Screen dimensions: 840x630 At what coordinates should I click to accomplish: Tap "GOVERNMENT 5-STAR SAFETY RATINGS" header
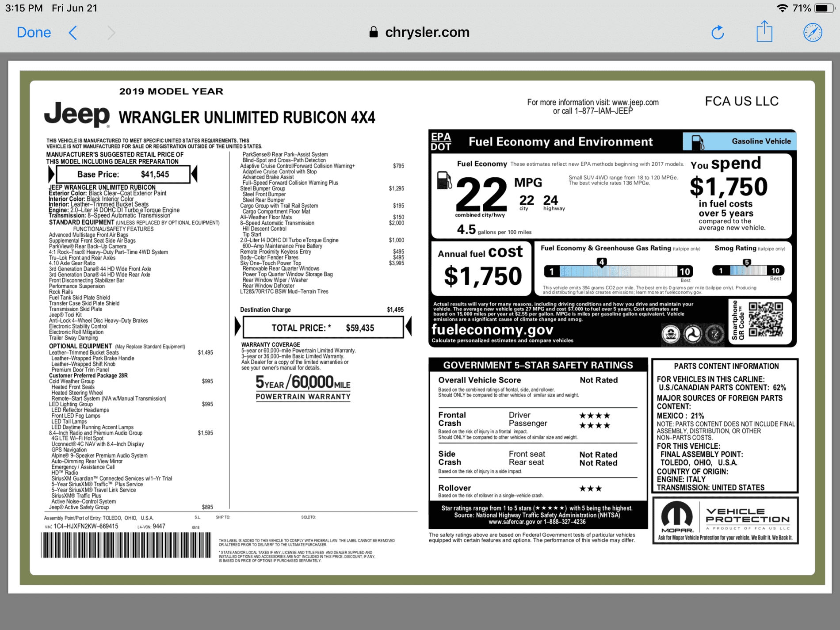click(x=538, y=365)
